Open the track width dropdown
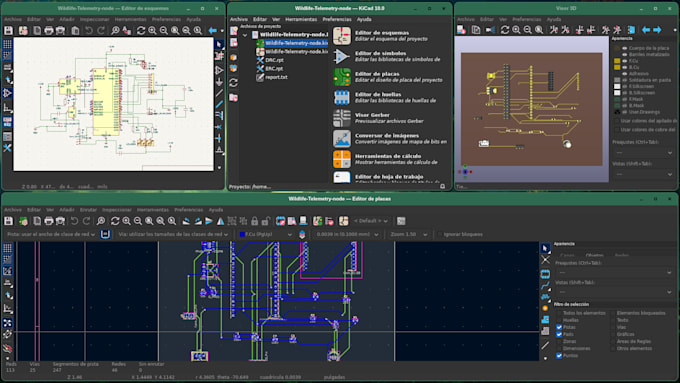Viewport: 680px width, 383px height. coord(51,234)
